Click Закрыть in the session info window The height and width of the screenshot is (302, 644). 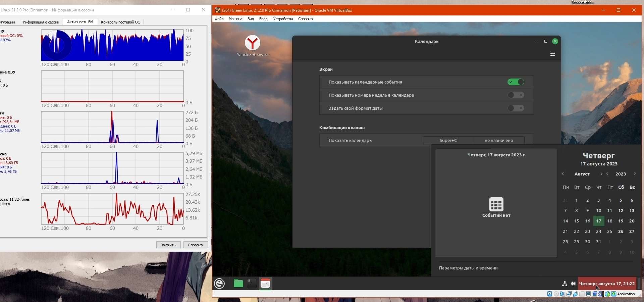[x=168, y=245]
